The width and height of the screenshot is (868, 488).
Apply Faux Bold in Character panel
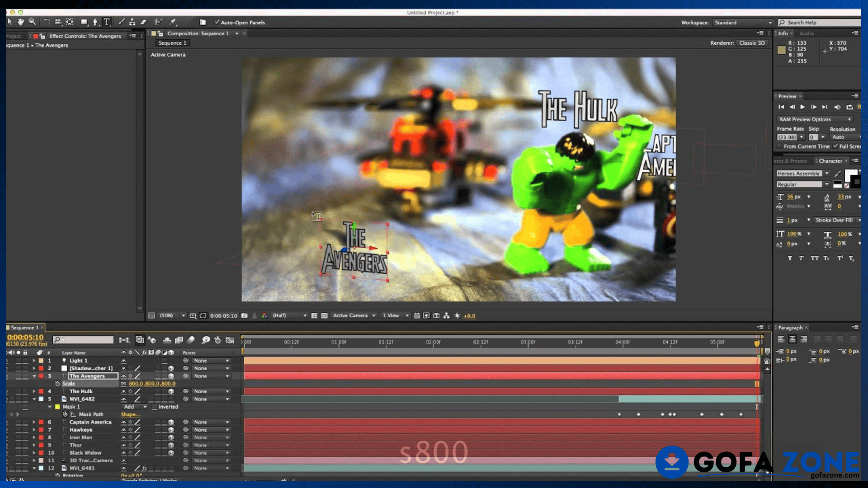(x=790, y=258)
